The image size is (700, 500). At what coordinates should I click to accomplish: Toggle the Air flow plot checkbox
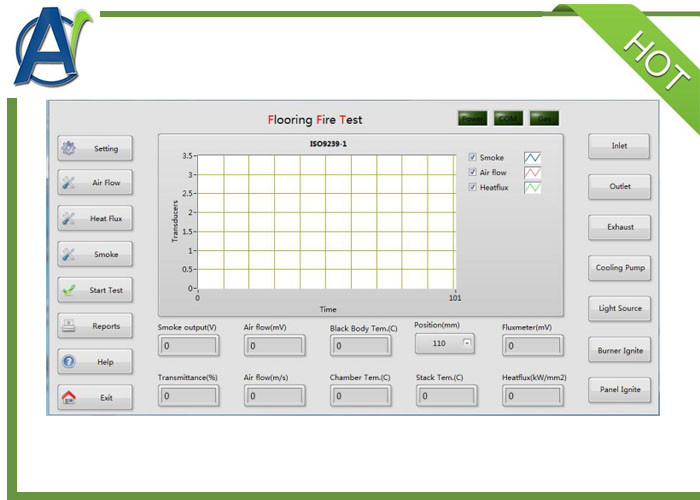tap(473, 173)
